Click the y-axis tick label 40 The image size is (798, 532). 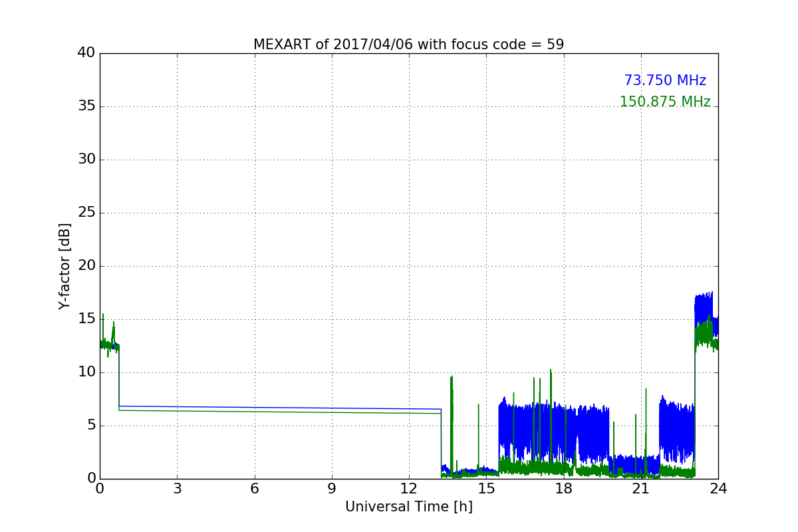(x=86, y=53)
